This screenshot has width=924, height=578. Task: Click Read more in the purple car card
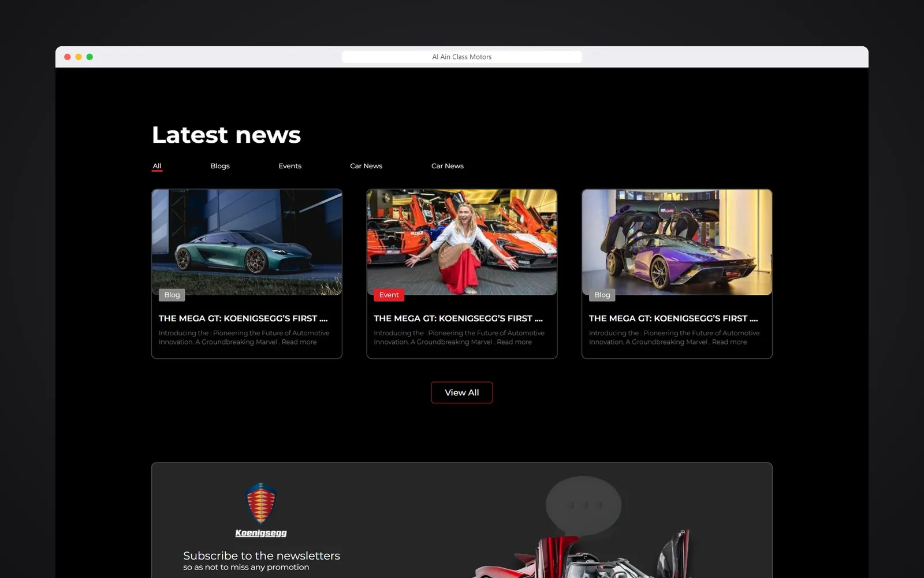click(729, 342)
